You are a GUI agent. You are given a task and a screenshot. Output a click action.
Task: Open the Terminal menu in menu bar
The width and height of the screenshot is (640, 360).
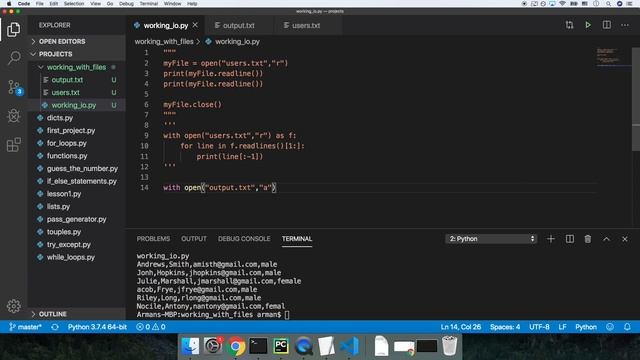point(149,4)
